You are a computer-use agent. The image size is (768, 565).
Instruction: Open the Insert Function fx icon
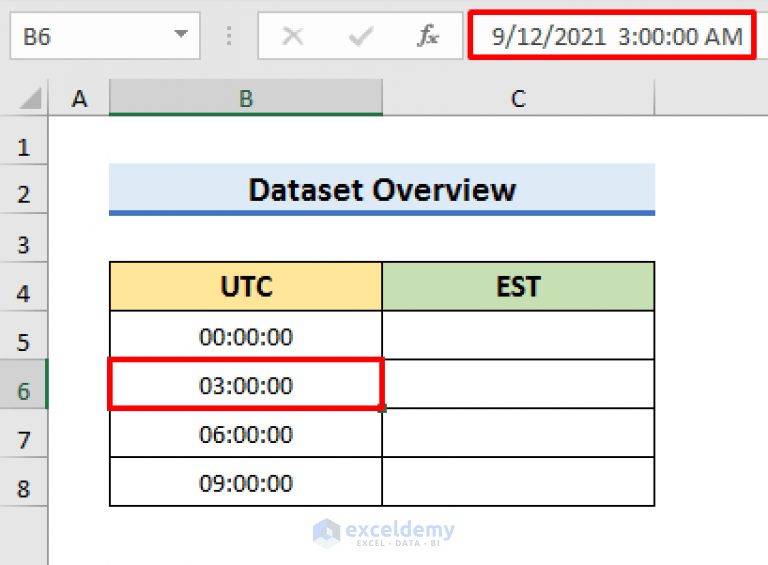pos(428,36)
